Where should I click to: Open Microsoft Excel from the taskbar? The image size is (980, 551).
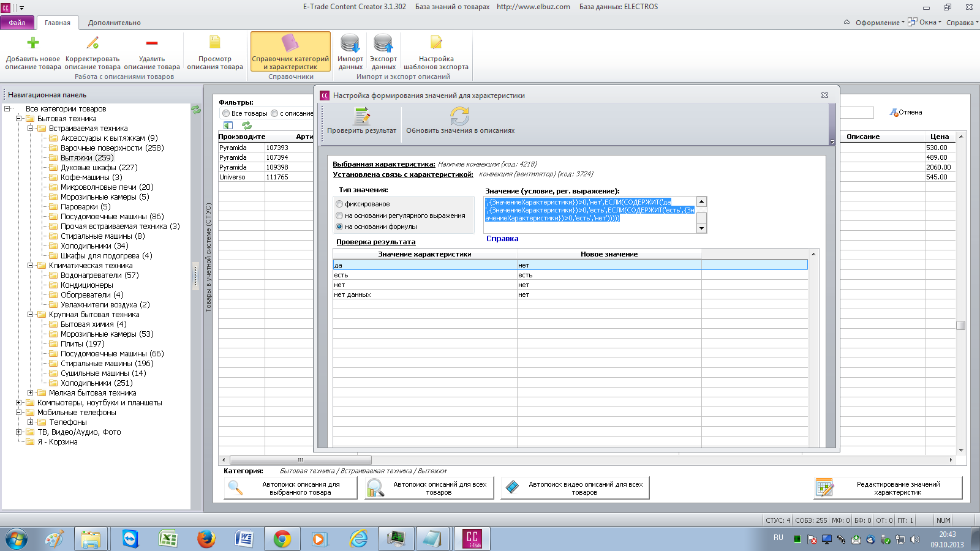pos(168,539)
